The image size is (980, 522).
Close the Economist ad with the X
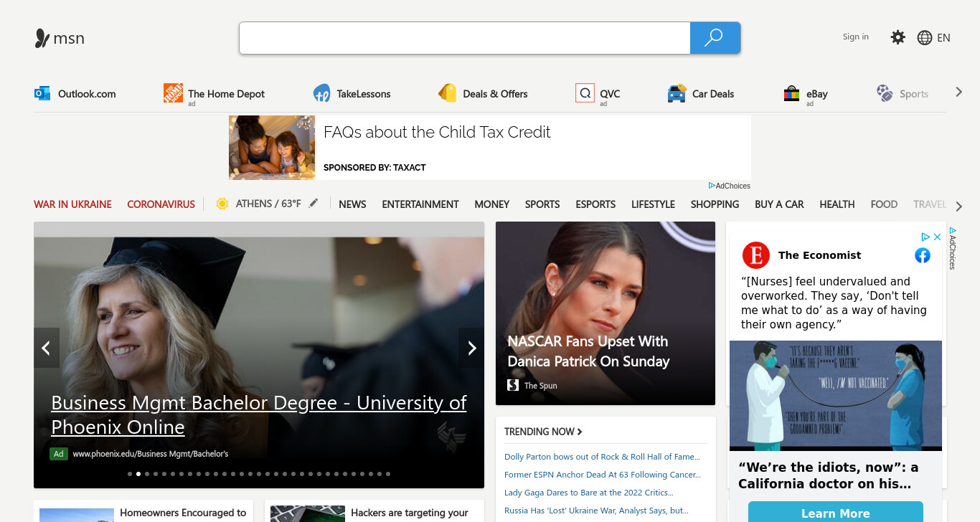click(x=937, y=237)
